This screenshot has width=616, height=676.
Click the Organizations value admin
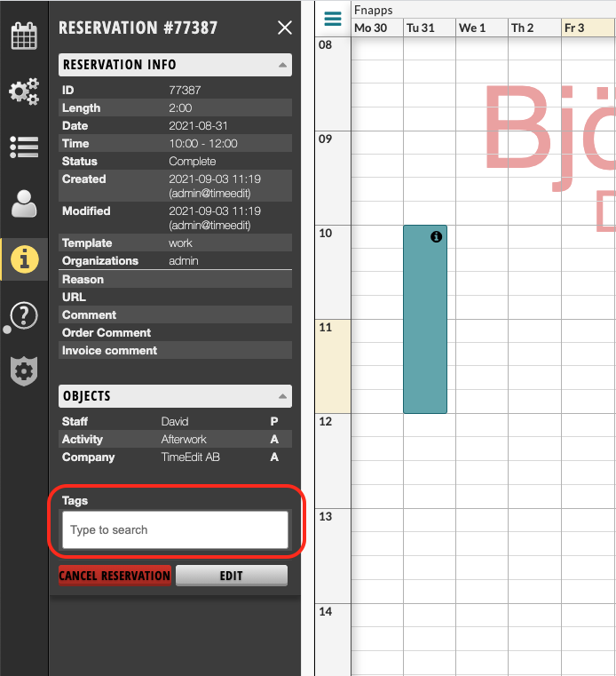(184, 261)
